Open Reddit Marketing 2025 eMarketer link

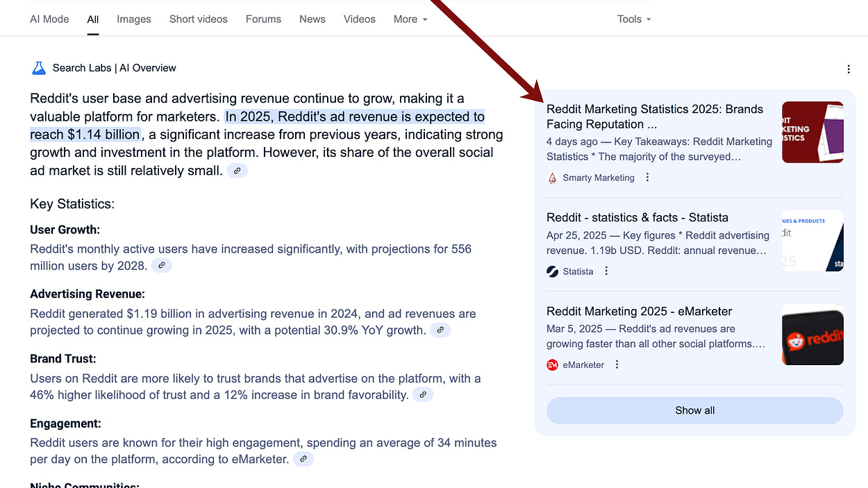pos(639,311)
